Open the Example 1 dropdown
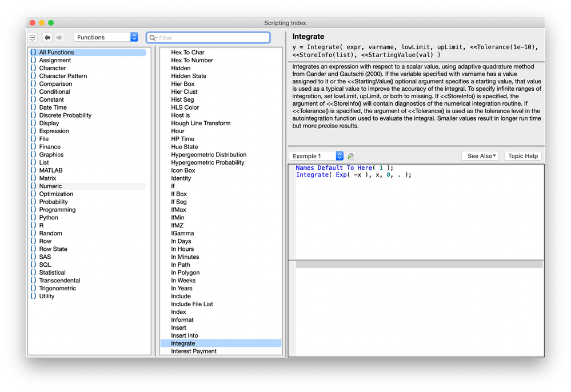The image size is (571, 392). point(316,156)
